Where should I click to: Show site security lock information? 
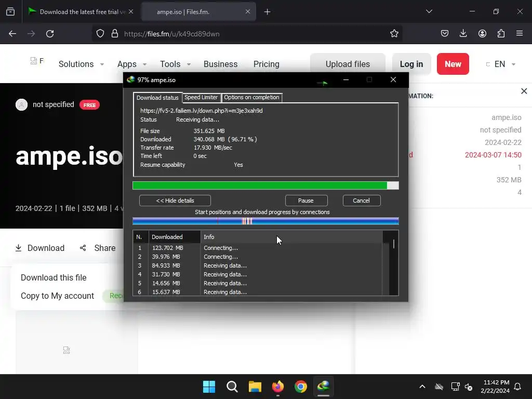point(115,34)
